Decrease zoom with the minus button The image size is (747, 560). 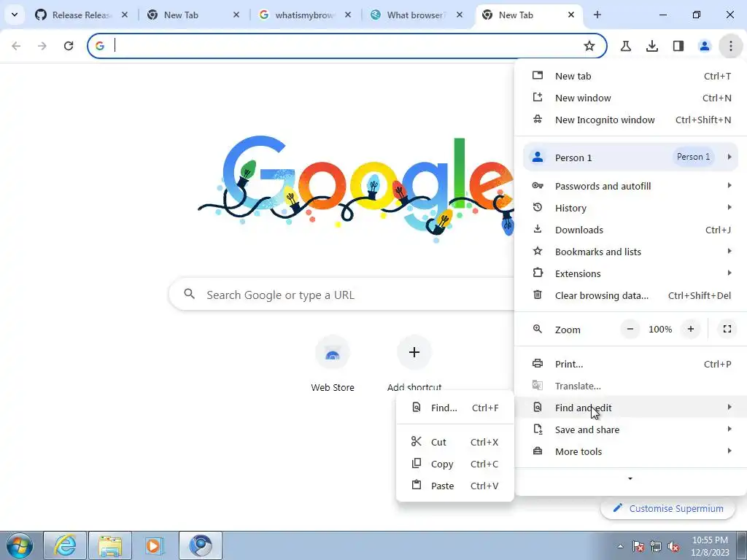click(630, 329)
